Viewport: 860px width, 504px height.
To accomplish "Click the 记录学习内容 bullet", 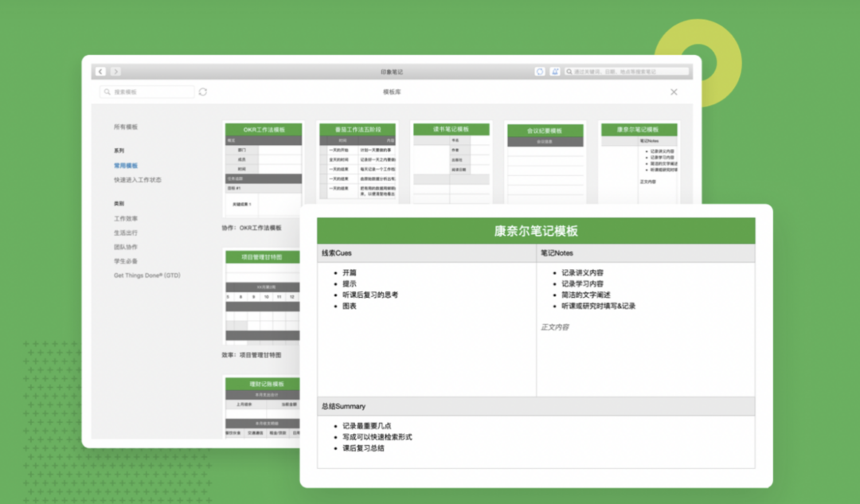I will coord(582,283).
